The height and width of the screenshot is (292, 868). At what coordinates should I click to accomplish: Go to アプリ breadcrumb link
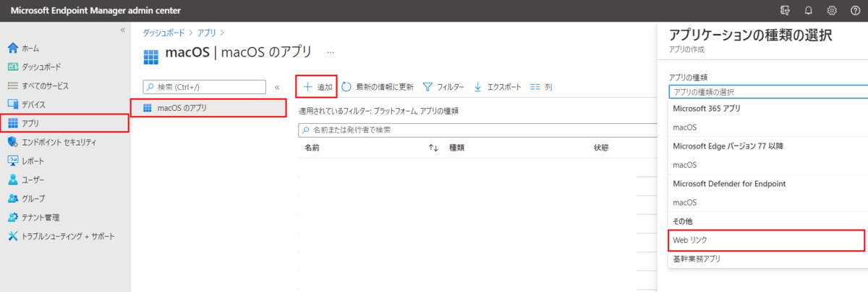pyautogui.click(x=207, y=33)
